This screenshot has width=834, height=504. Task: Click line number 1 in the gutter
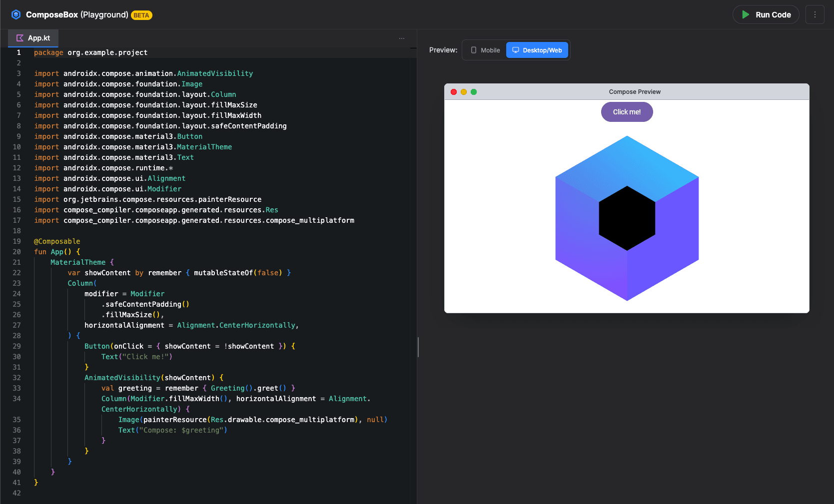pyautogui.click(x=19, y=52)
